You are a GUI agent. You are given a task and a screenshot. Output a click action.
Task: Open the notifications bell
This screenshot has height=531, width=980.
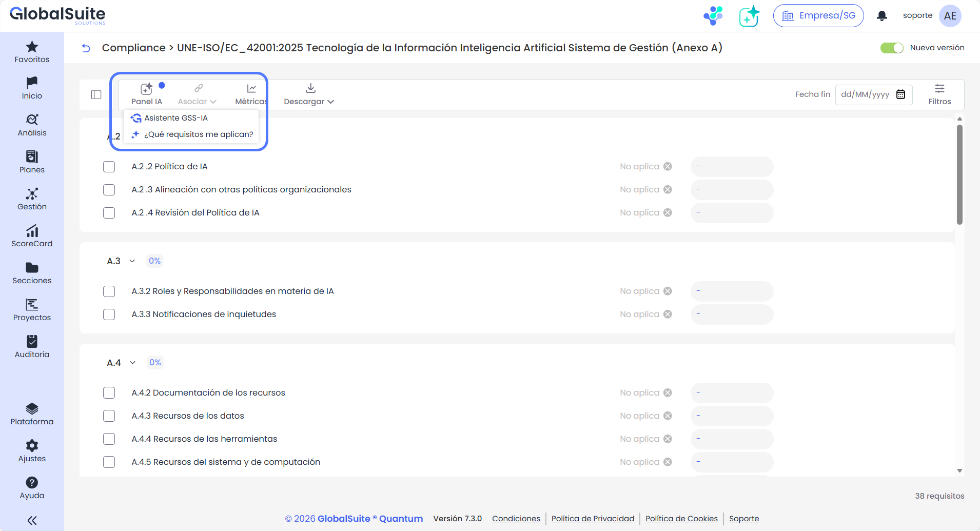[x=882, y=16]
